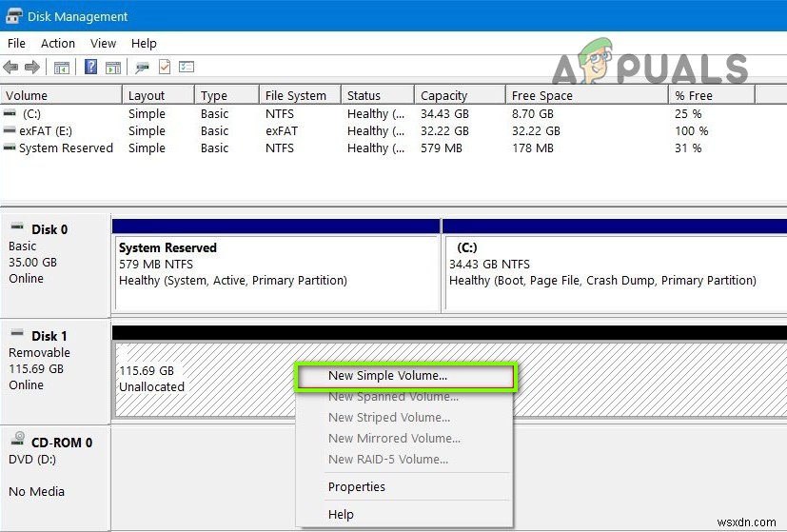The width and height of the screenshot is (787, 532).
Task: Click the drive icon beside (C:) volume row
Action: click(10, 113)
